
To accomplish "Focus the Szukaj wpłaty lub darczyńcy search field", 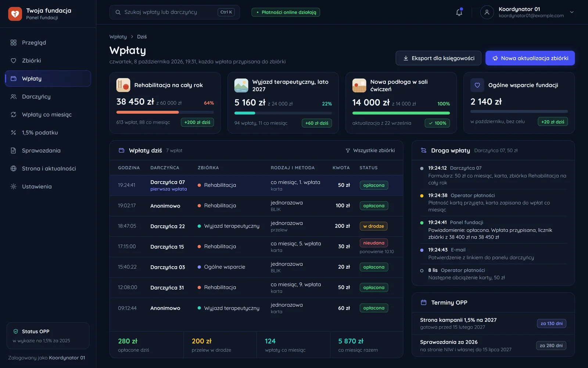I will 175,12.
